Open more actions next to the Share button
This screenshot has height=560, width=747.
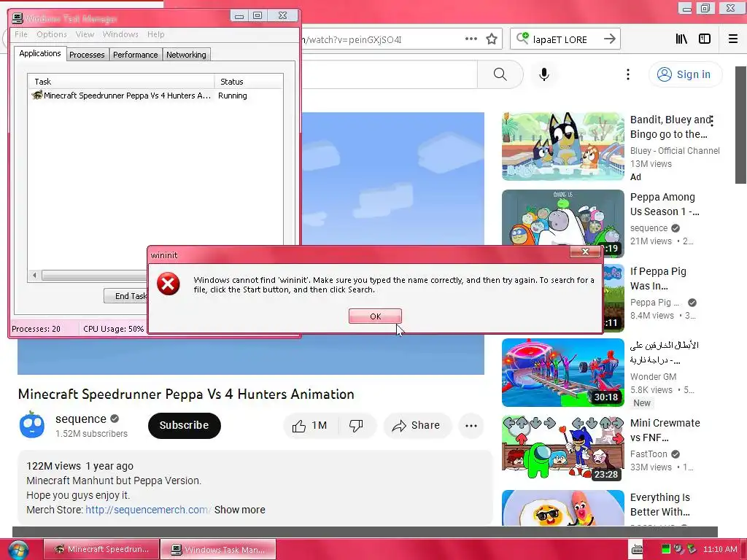(x=471, y=426)
